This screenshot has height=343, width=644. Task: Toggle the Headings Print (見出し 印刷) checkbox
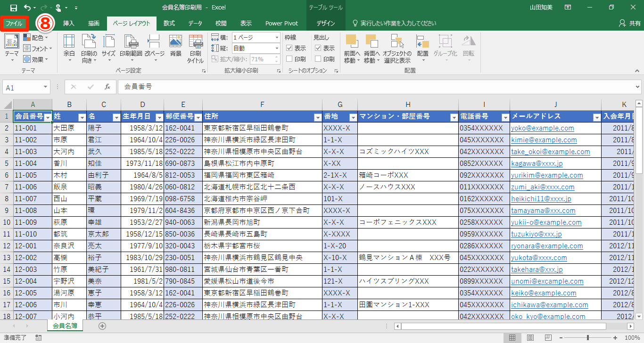coord(318,59)
